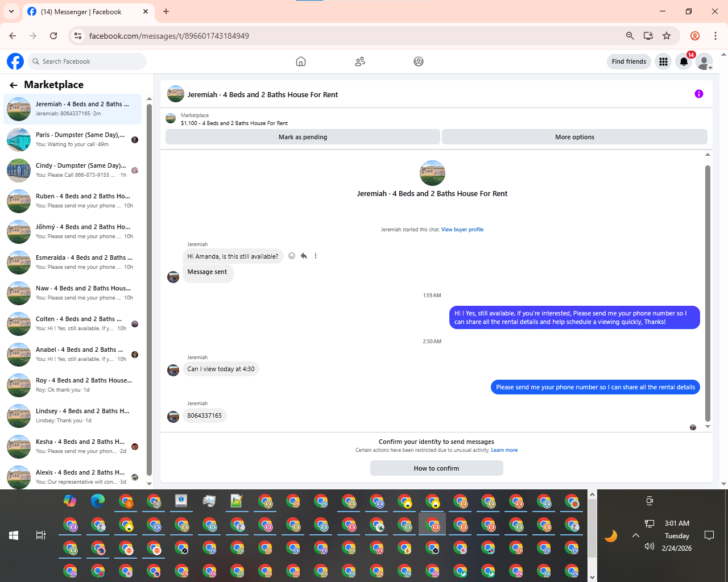Viewport: 728px width, 582px height.
Task: Launch Copilot from the taskbar
Action: (x=70, y=501)
